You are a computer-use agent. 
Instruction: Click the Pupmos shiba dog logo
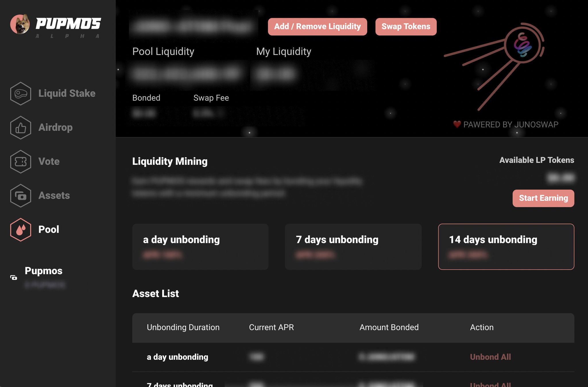pyautogui.click(x=20, y=24)
